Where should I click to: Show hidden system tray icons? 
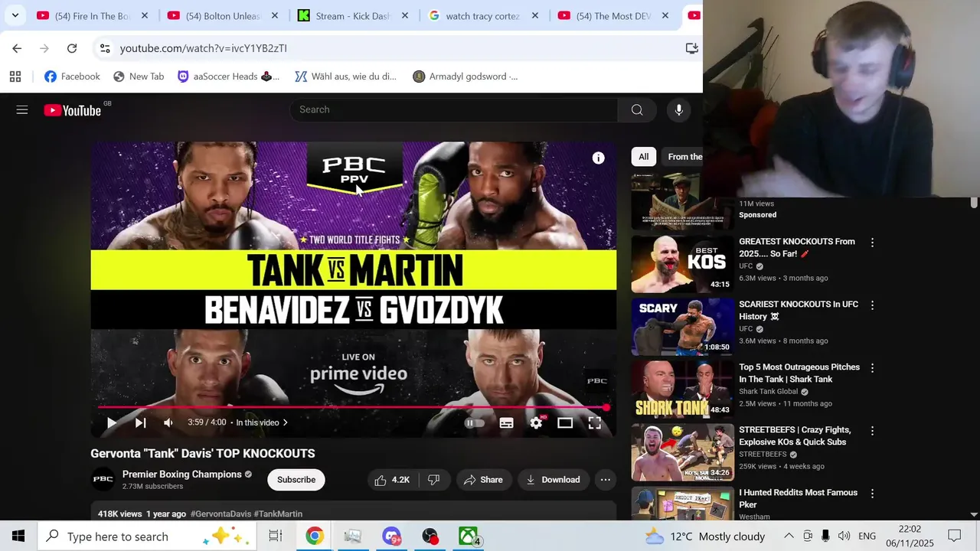pos(789,536)
